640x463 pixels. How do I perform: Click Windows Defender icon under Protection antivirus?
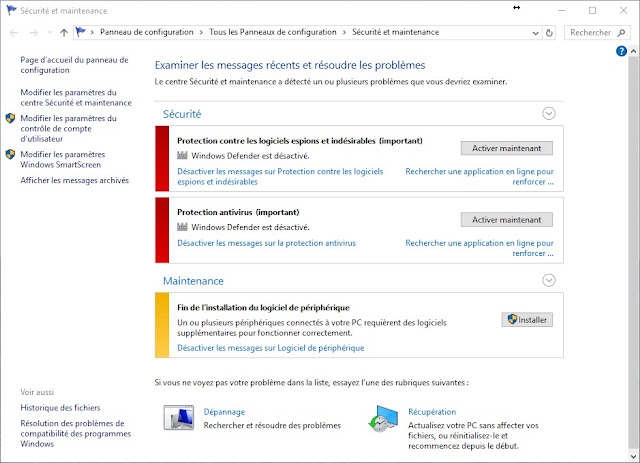click(182, 227)
